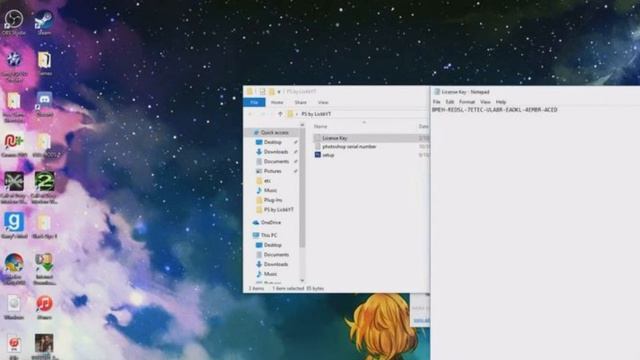Select Desktop under This PC
This screenshot has width=640, height=360.
click(273, 245)
